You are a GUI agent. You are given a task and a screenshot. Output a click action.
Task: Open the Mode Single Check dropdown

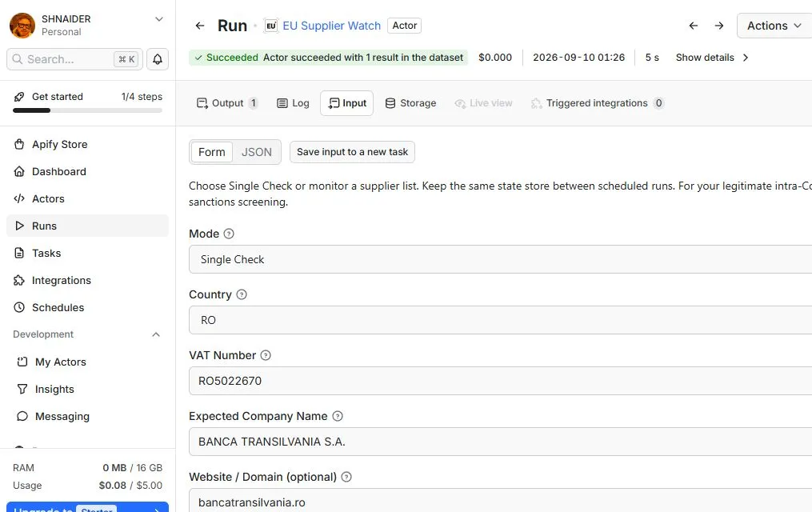pyautogui.click(x=500, y=259)
